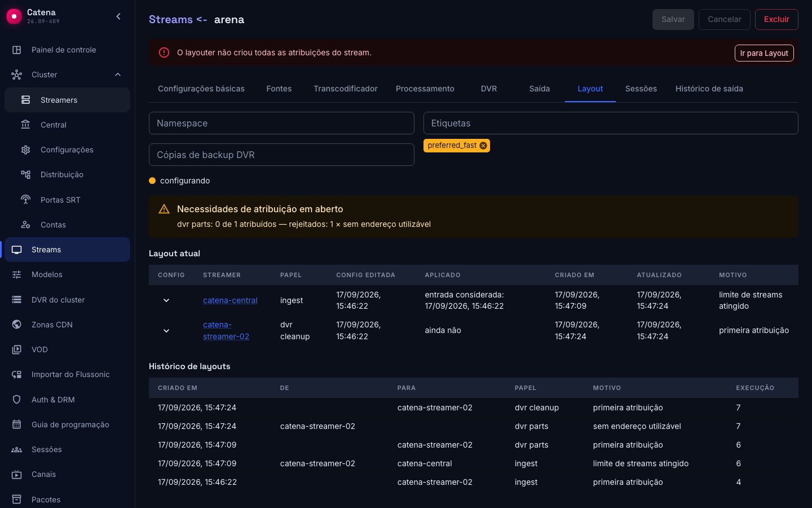Click the DVR do cluster storage icon
This screenshot has width=812, height=508.
coord(17,300)
